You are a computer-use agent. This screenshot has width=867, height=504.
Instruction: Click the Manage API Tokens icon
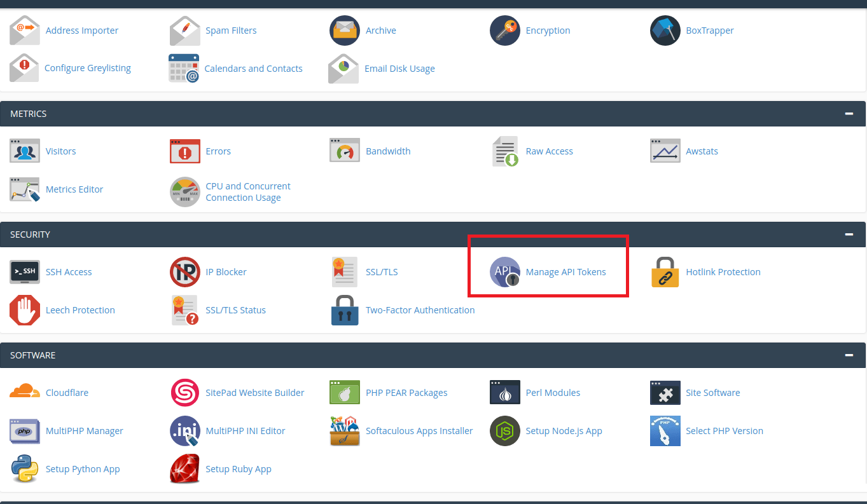click(505, 272)
